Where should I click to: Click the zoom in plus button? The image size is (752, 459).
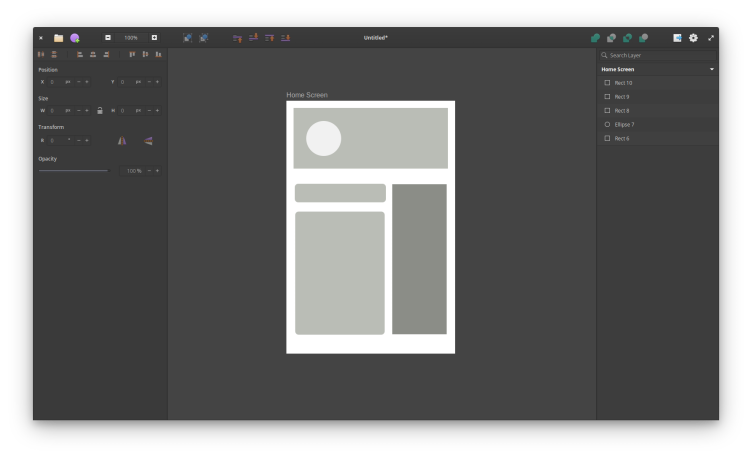(x=154, y=38)
